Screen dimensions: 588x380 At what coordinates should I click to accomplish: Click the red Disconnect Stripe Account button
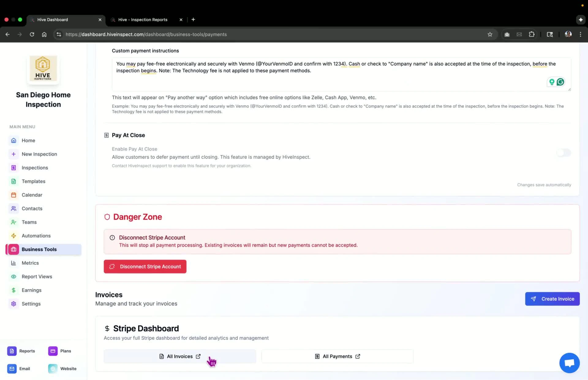click(x=145, y=266)
